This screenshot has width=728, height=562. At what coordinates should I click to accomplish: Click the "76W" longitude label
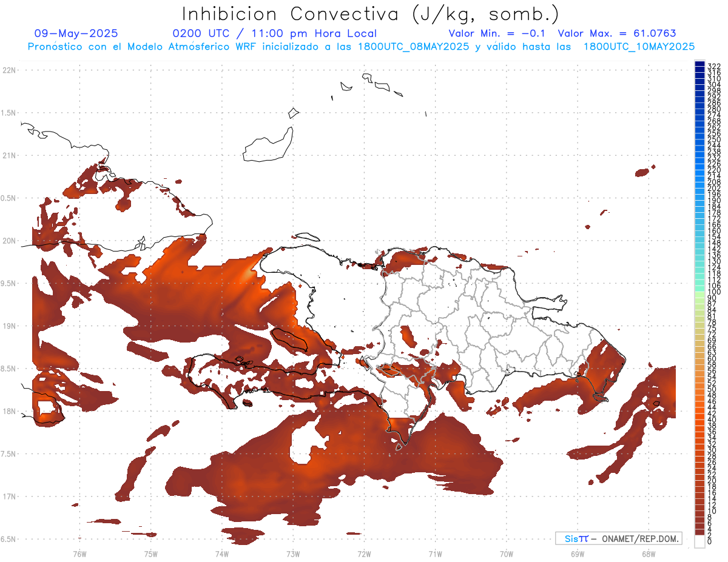click(x=79, y=553)
